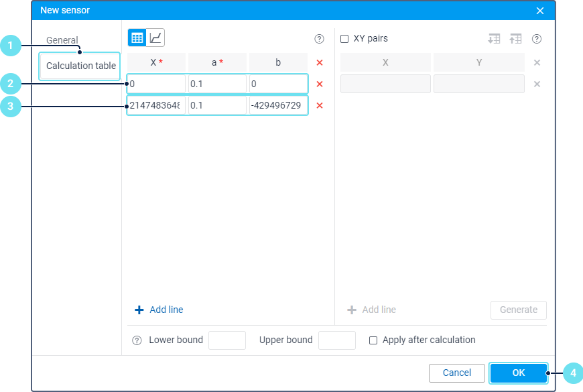Open the General tab
The image size is (583, 392).
tap(62, 40)
